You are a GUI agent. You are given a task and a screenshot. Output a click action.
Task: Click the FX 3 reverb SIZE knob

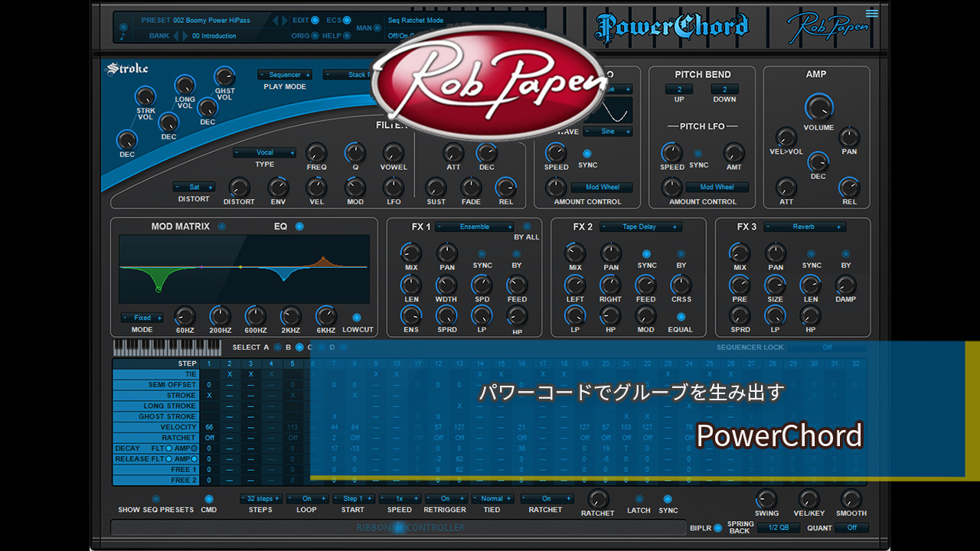(x=776, y=285)
